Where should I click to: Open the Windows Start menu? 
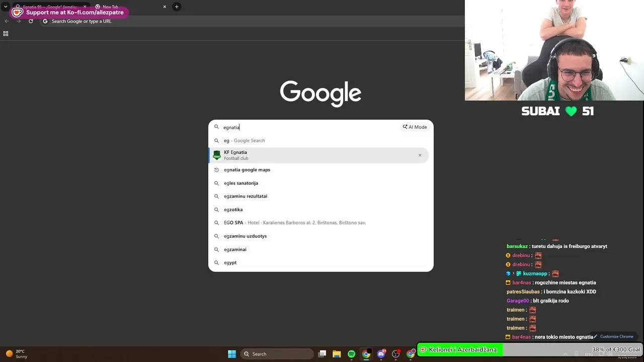pyautogui.click(x=232, y=354)
